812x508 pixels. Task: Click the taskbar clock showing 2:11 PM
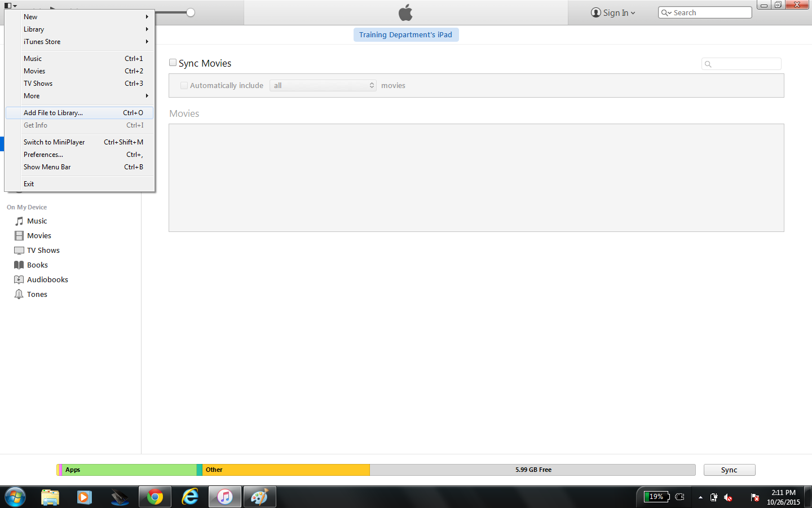[x=783, y=497]
